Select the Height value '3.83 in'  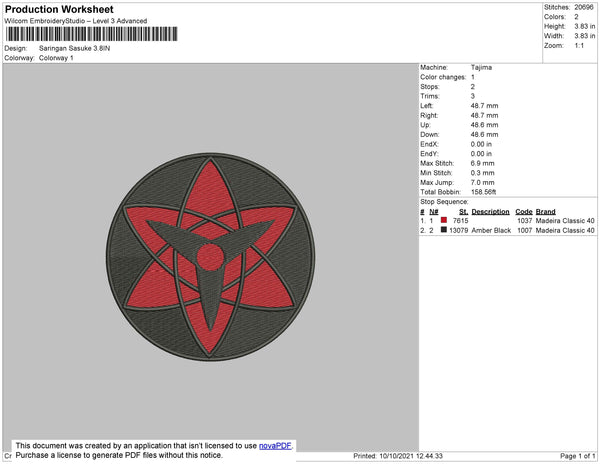coord(585,26)
